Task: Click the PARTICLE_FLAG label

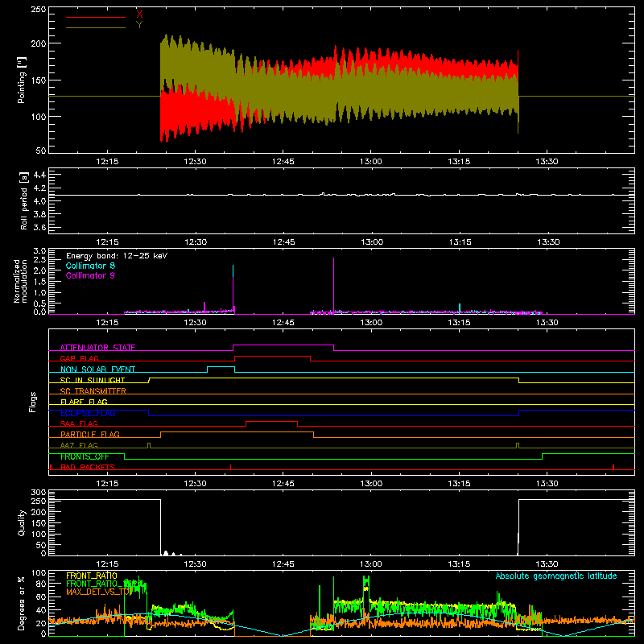Action: 90,435
